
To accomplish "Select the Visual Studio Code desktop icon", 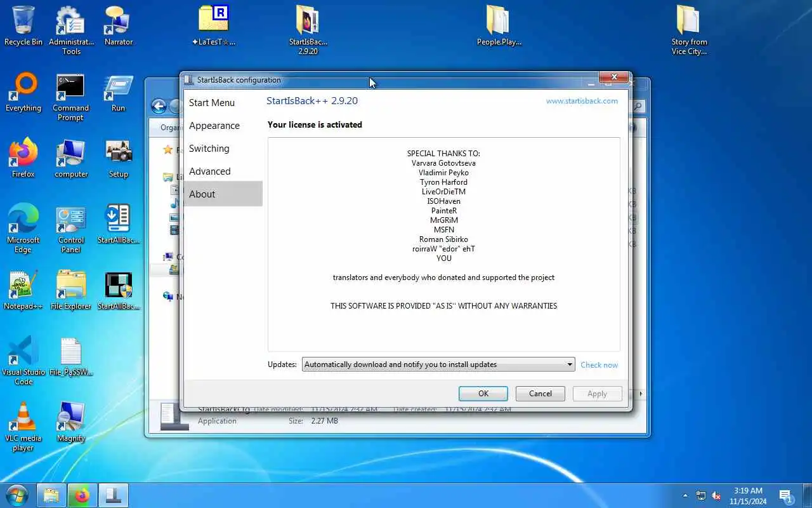I will pyautogui.click(x=23, y=360).
